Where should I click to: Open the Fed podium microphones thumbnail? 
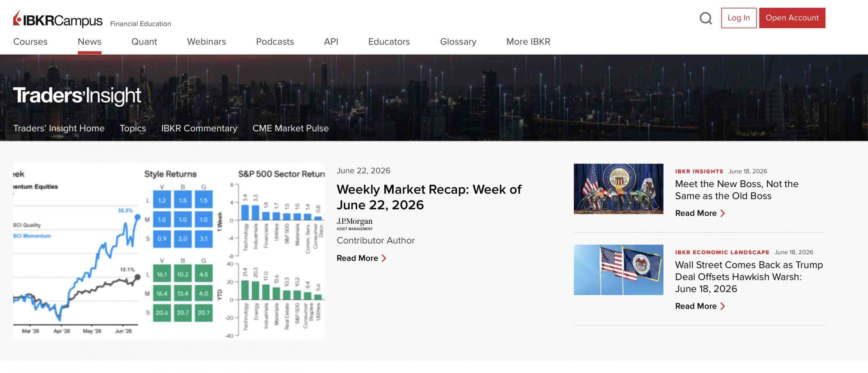pos(618,189)
